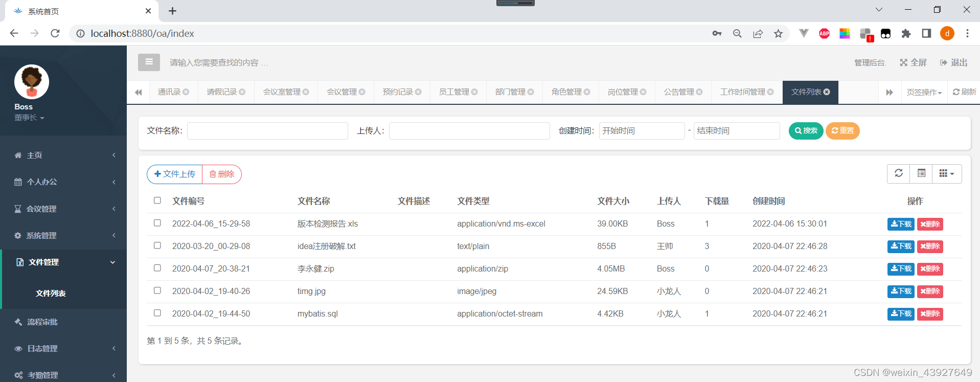Expand the 主页 sidebar menu
980x382 pixels.
tap(63, 155)
